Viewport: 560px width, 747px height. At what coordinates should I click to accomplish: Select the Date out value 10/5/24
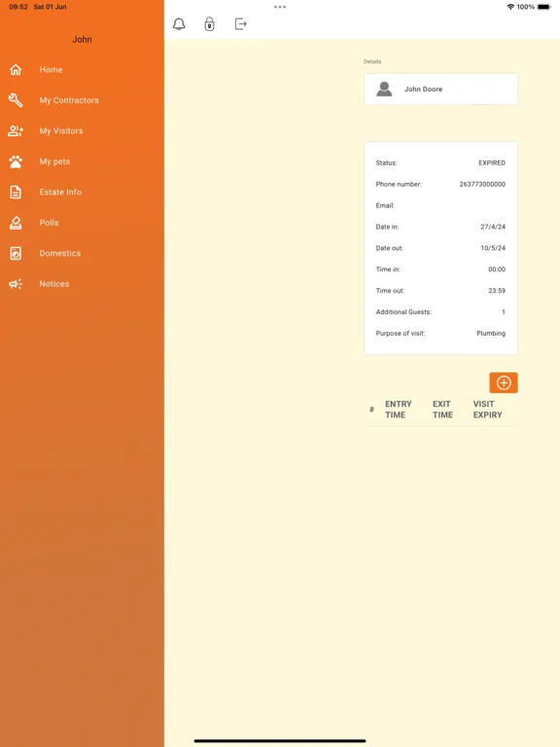click(493, 248)
